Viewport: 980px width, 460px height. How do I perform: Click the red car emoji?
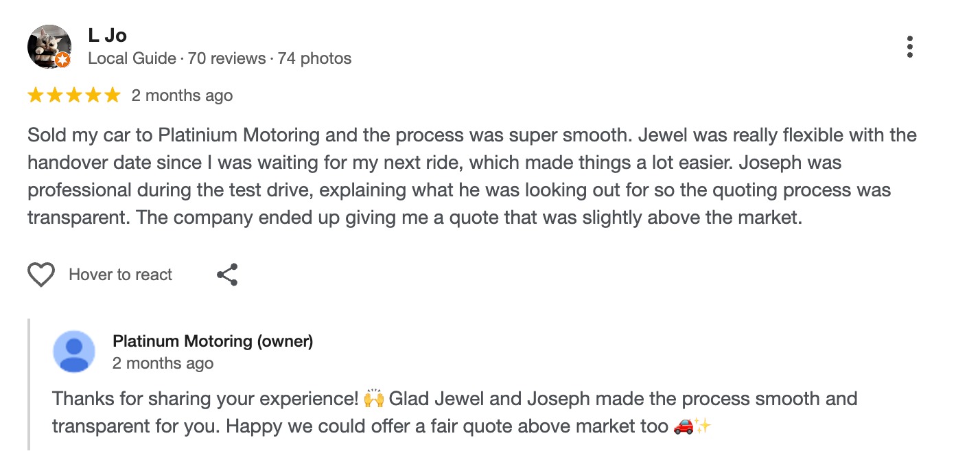tap(683, 426)
